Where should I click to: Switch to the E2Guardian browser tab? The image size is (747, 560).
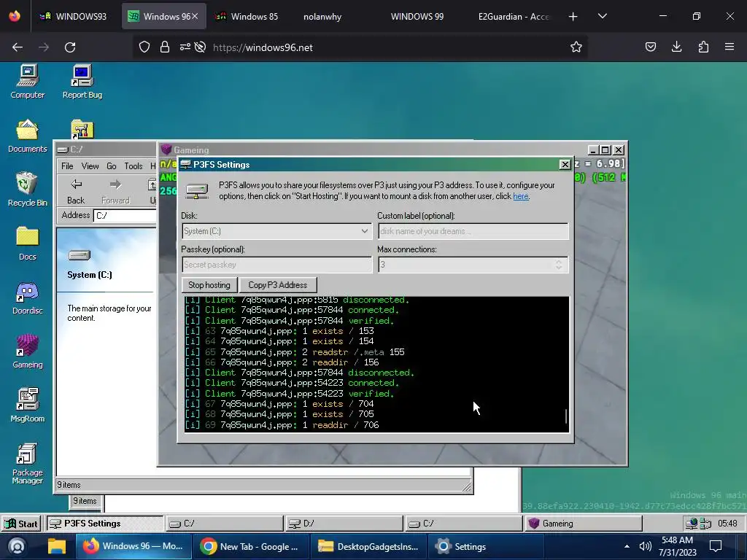(x=513, y=17)
